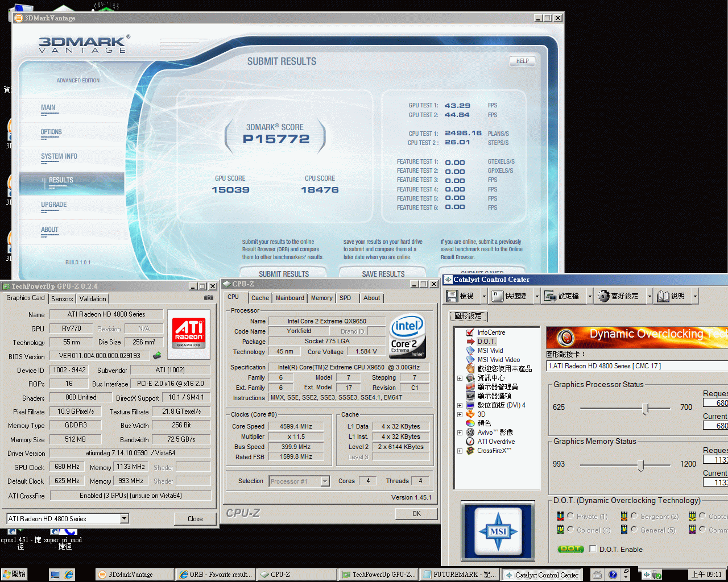Expand the CrossFireX tree node

[x=460, y=451]
